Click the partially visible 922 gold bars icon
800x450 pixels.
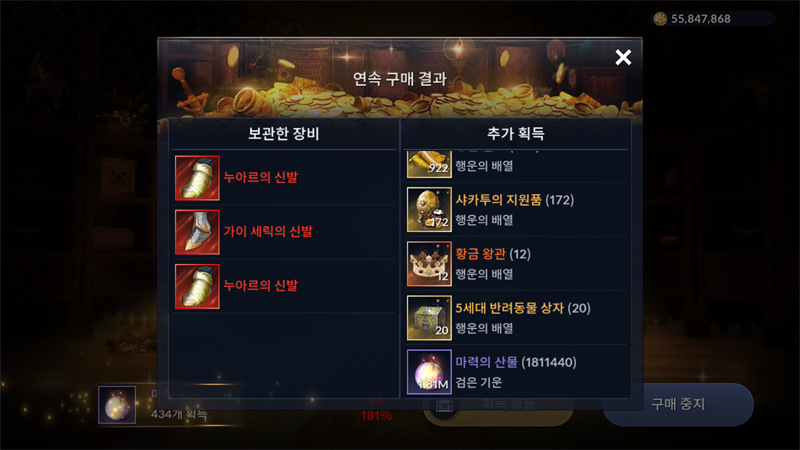[x=429, y=164]
